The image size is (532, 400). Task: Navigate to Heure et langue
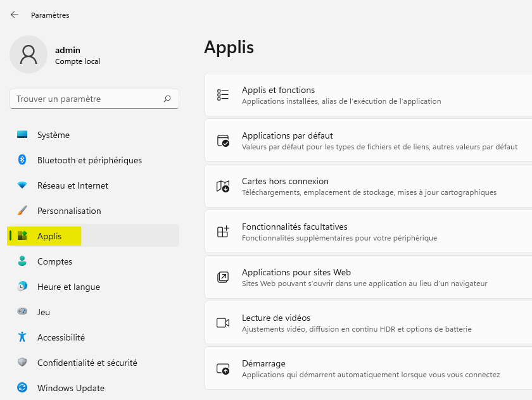point(68,287)
